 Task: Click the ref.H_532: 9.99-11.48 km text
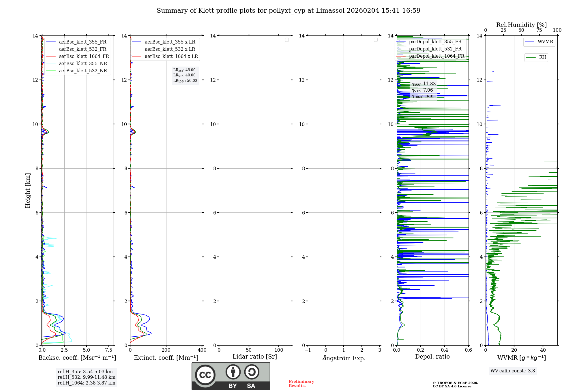[87, 377]
